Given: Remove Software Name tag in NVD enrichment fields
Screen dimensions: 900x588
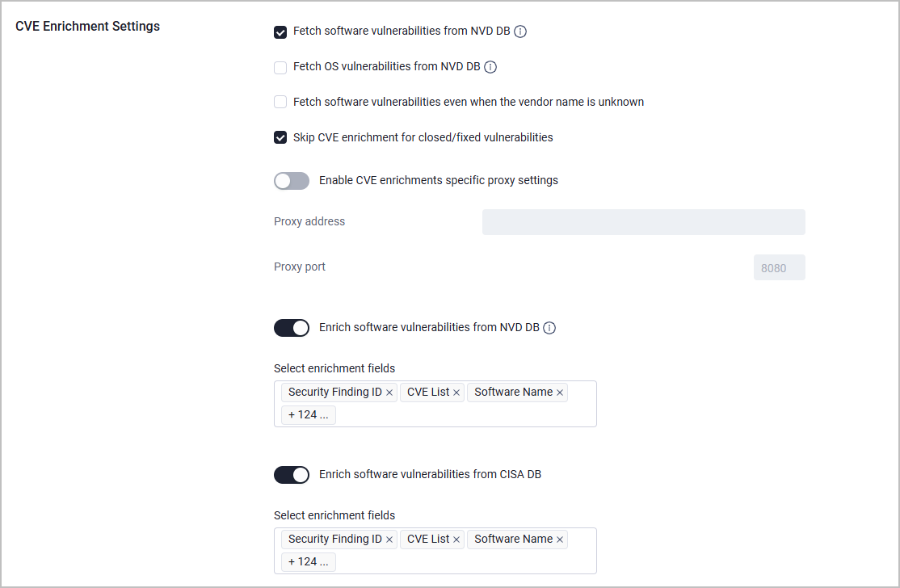Looking at the screenshot, I should click(x=560, y=393).
